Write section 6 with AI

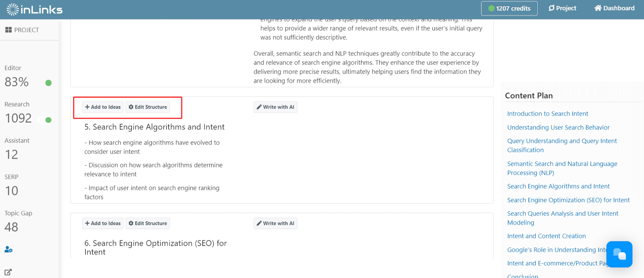coord(275,223)
